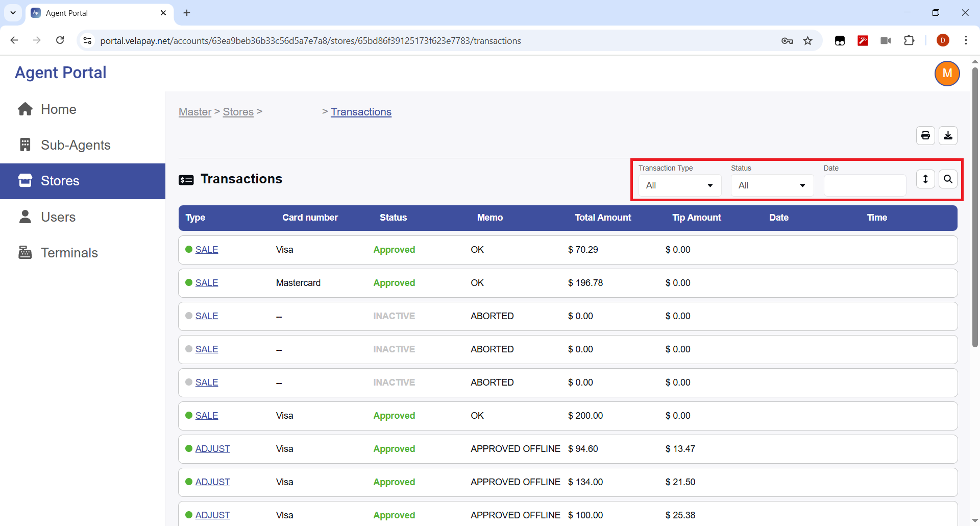The image size is (980, 526).
Task: Run the transaction search magnifier
Action: [x=948, y=179]
